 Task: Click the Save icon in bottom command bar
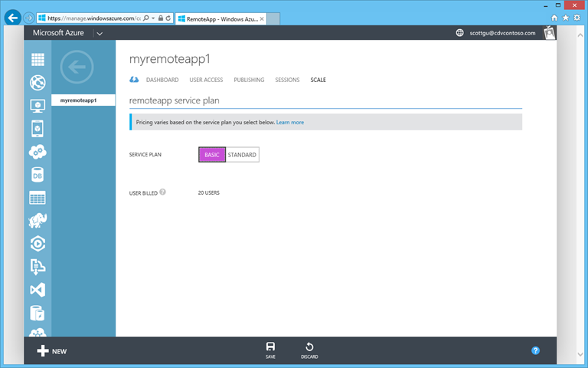click(x=270, y=350)
